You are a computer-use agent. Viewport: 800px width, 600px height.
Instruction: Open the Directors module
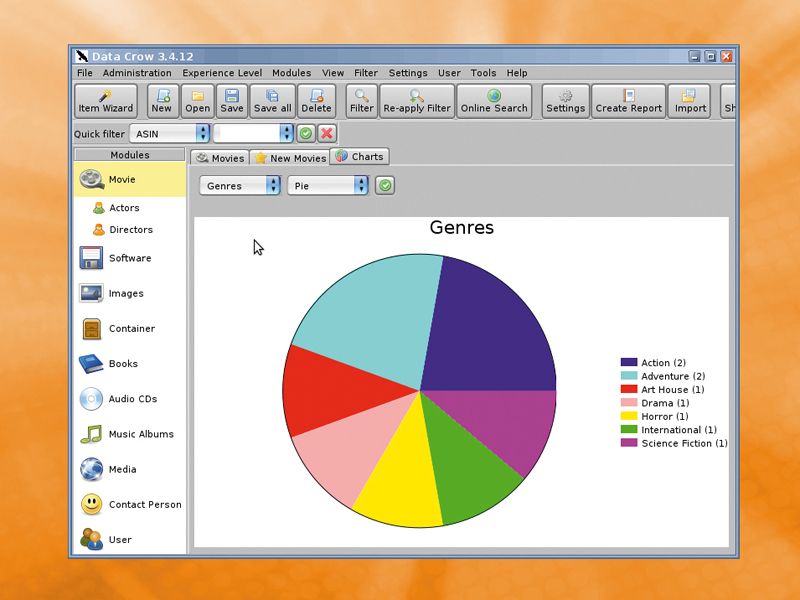[127, 230]
